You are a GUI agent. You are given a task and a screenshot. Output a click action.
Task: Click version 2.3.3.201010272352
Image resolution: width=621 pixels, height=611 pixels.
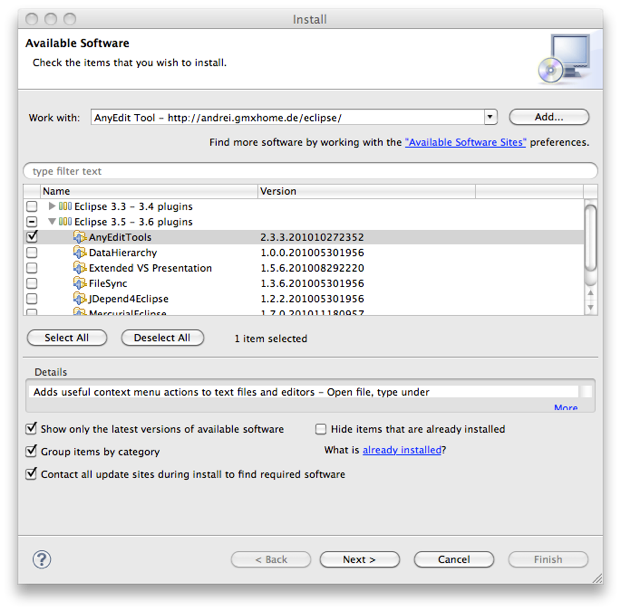(x=312, y=237)
